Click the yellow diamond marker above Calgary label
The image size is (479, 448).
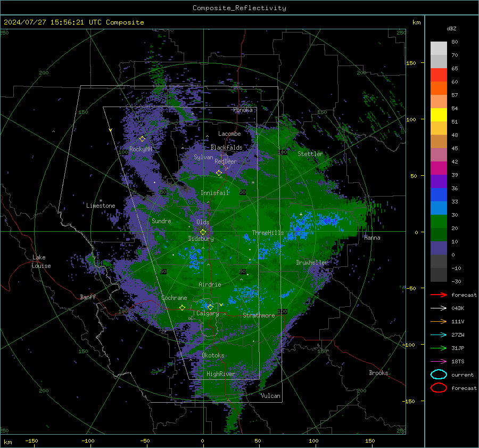[210, 307]
